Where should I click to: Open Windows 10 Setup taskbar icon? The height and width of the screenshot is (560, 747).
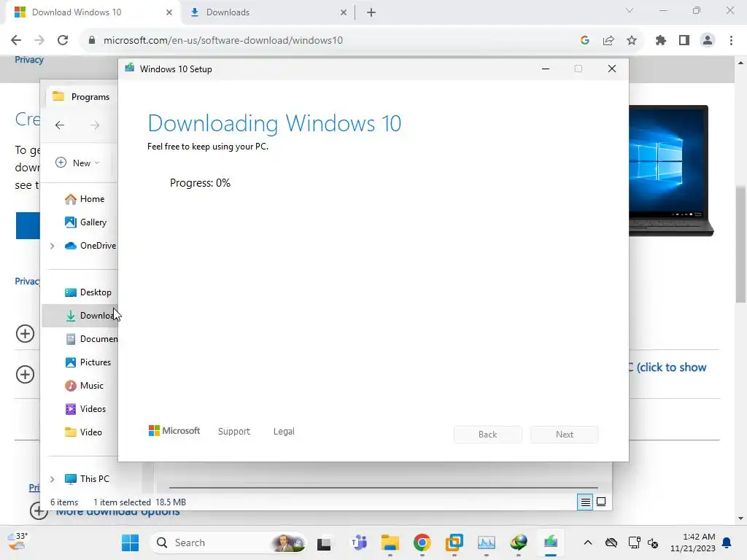coord(551,542)
